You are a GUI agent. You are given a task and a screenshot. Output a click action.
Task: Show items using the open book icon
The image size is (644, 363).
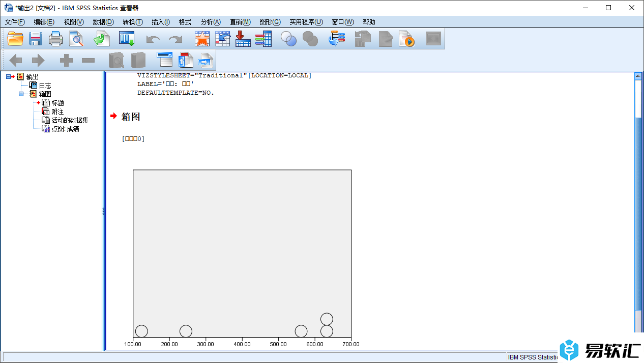(x=116, y=61)
